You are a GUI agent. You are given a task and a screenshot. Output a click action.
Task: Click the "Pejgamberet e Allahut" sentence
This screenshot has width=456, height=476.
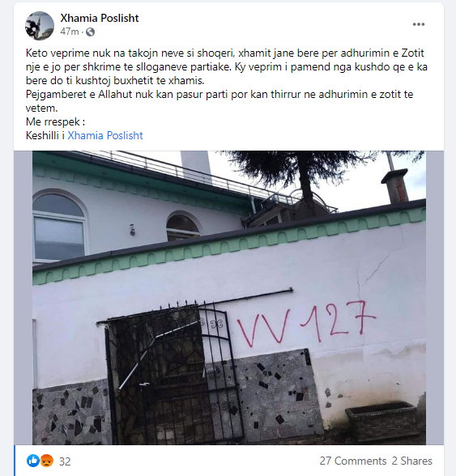coord(219,101)
